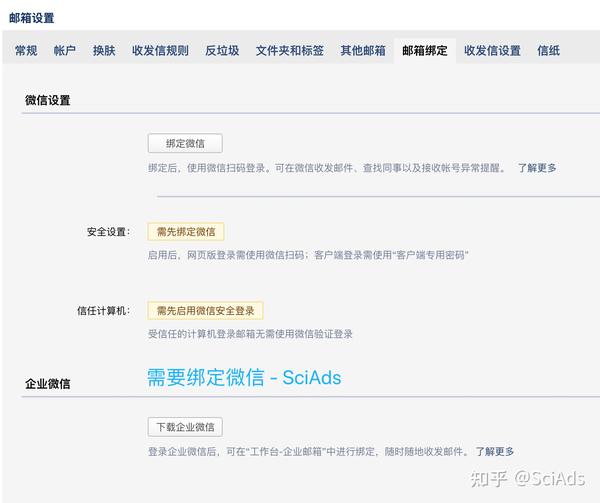Select the 换肤 tab
Screen dimensions: 600x503
tap(104, 50)
